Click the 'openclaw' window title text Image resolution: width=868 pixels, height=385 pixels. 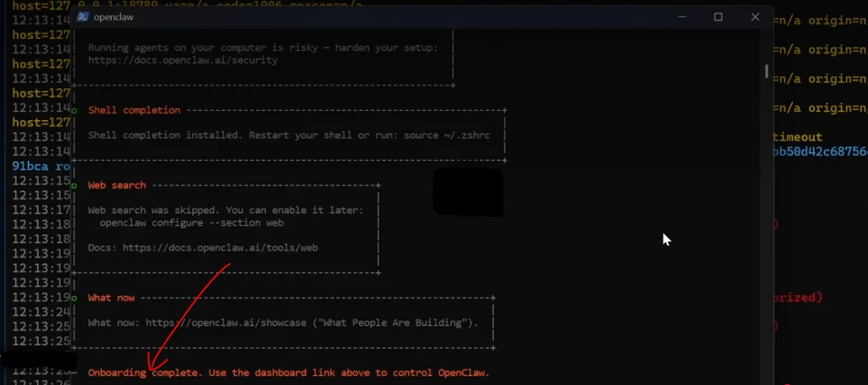point(113,17)
